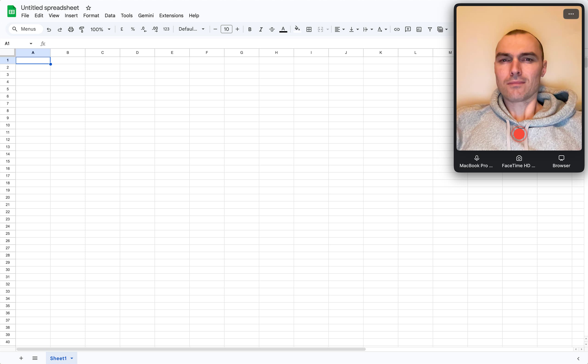Click the paint format icon
This screenshot has height=364, width=588.
point(82,29)
